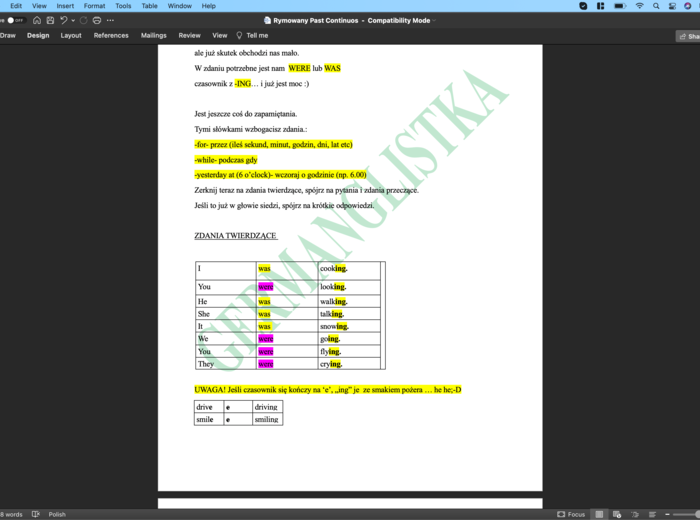The width and height of the screenshot is (700, 520).
Task: Open the spelling check icon in status bar
Action: pos(37,514)
